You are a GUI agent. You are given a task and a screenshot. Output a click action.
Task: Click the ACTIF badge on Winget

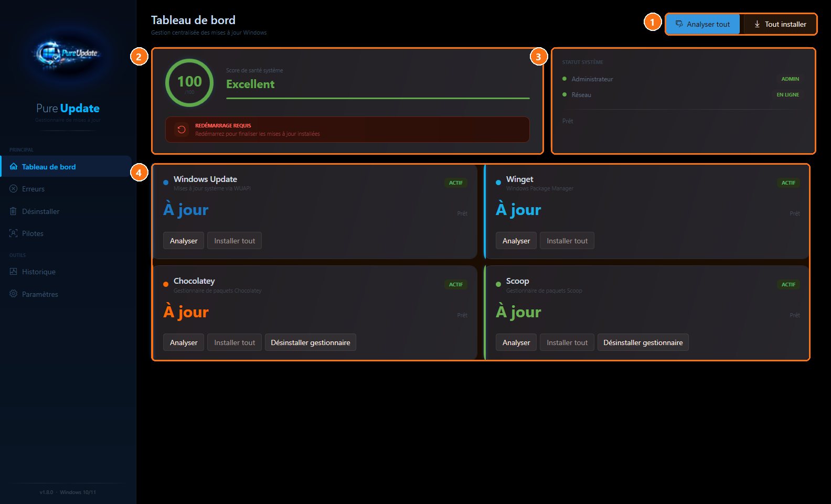coord(789,183)
